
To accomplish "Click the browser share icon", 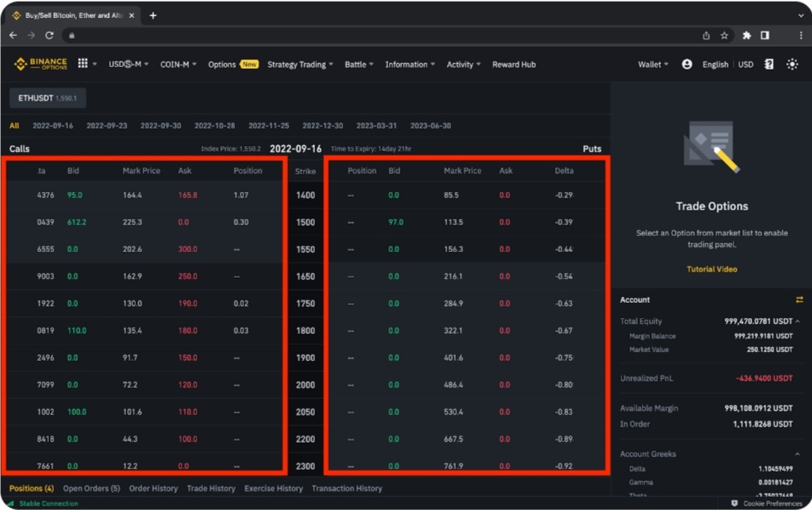I will [706, 35].
